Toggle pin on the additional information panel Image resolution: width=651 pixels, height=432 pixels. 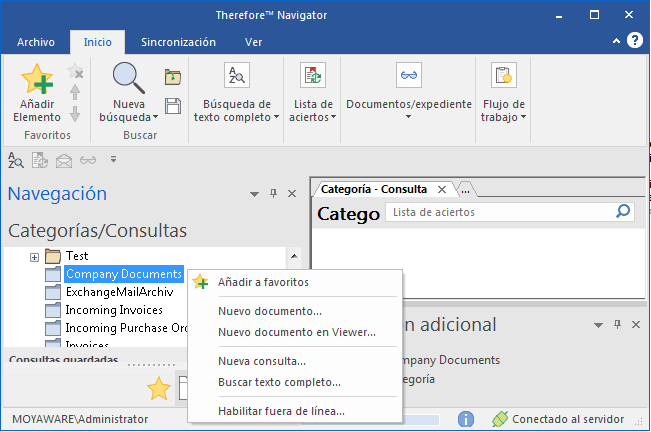pos(618,325)
